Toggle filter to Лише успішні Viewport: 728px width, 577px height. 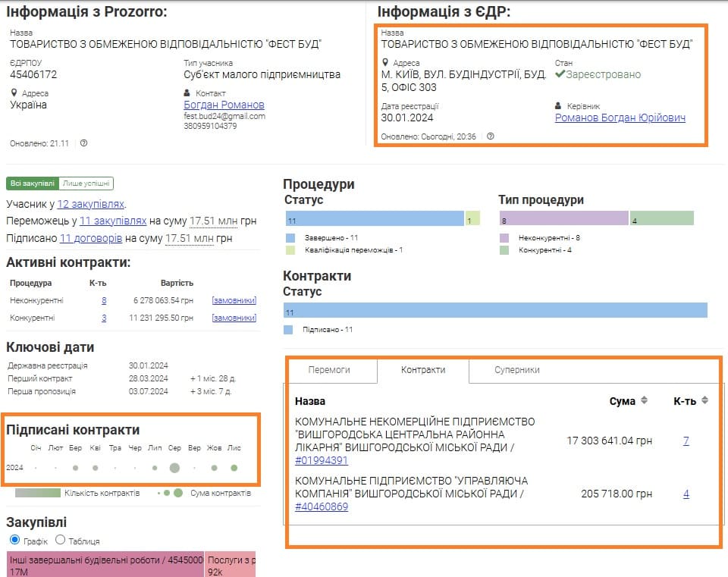coord(86,183)
